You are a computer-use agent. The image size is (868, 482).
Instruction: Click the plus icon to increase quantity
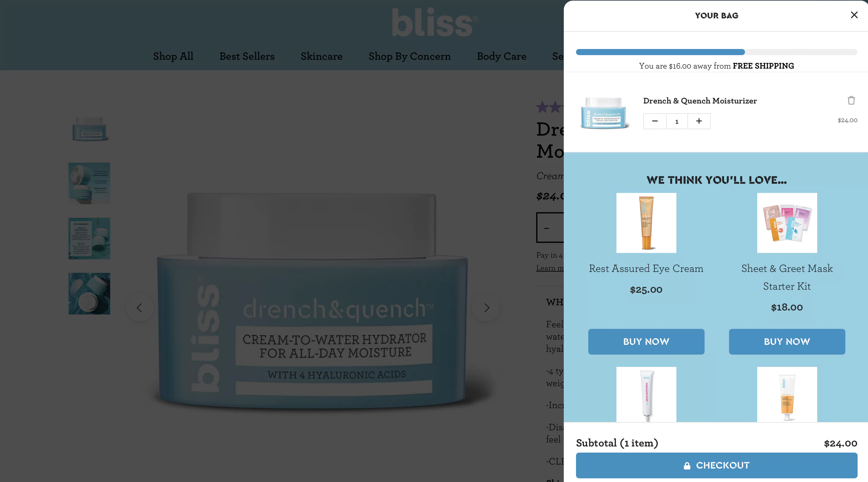tap(699, 121)
